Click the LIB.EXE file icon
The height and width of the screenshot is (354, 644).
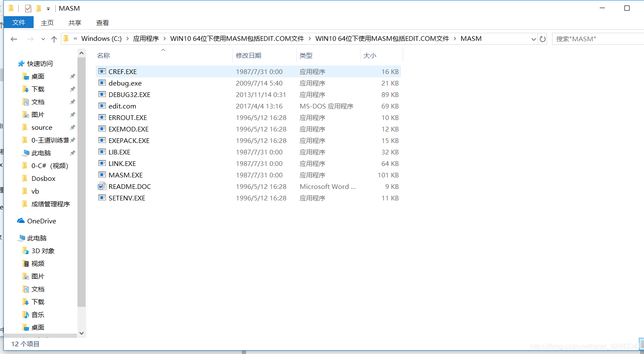(102, 152)
